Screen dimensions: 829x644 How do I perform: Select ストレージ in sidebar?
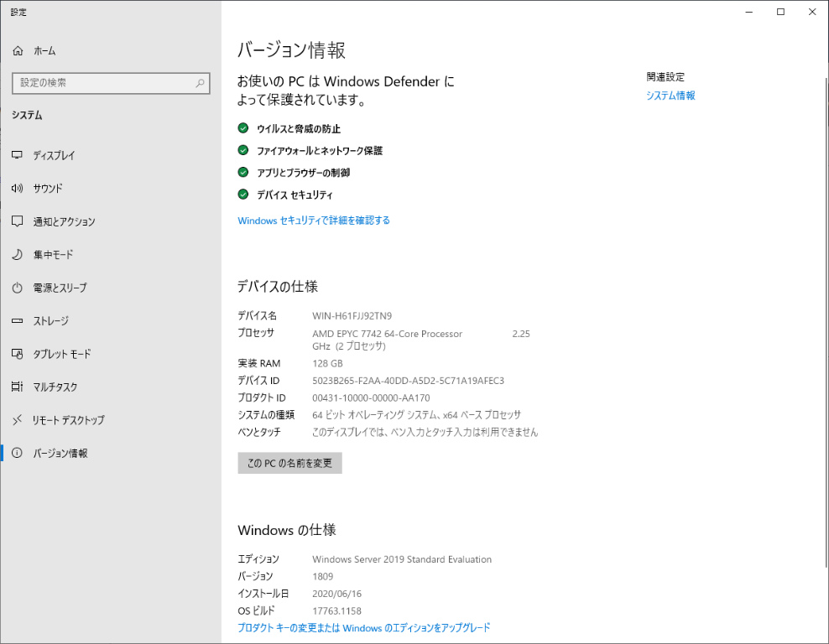(x=111, y=320)
